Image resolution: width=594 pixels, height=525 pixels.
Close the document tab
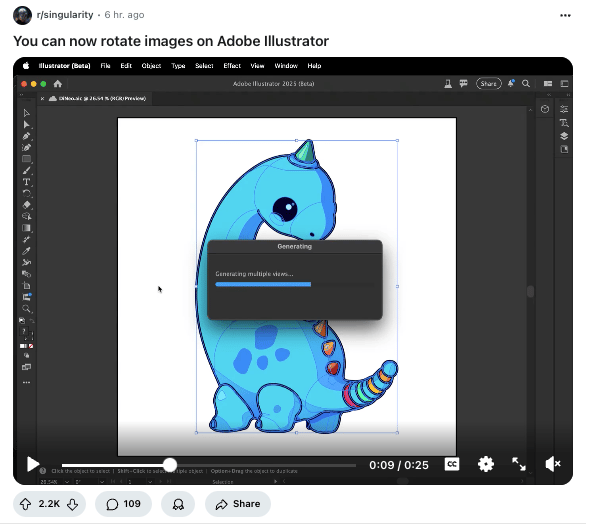pos(42,98)
